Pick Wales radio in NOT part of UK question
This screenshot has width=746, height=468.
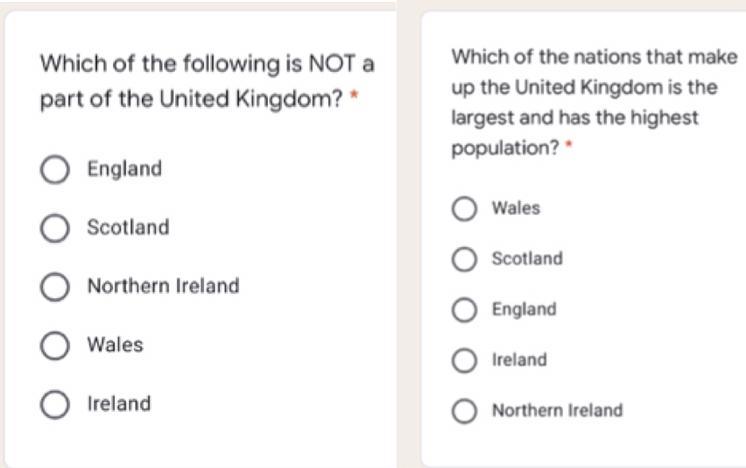[55, 346]
